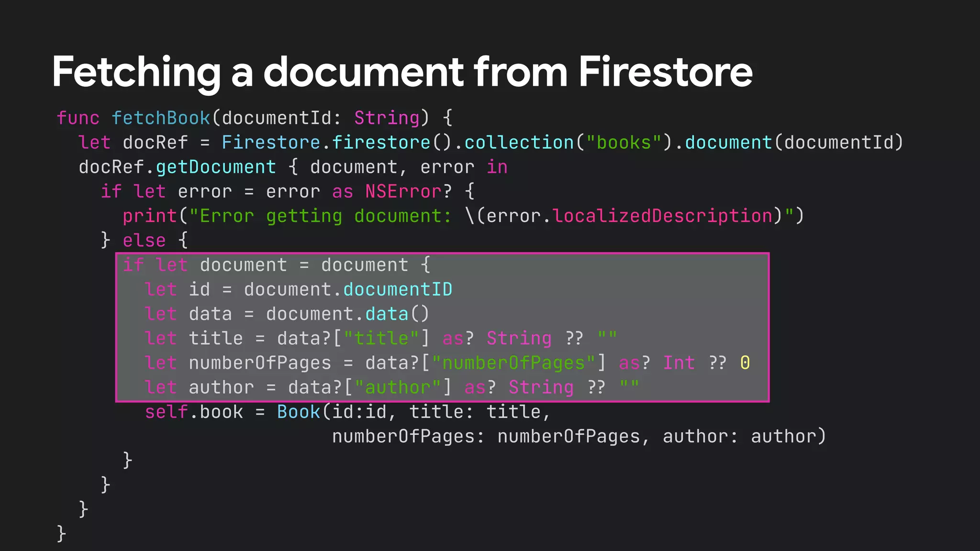The width and height of the screenshot is (980, 551).
Task: Click the "Error getting document:" string
Action: pyautogui.click(x=321, y=216)
